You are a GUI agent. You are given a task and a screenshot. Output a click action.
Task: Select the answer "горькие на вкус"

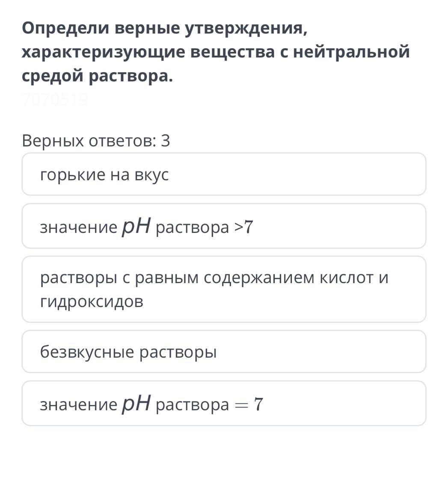(224, 174)
